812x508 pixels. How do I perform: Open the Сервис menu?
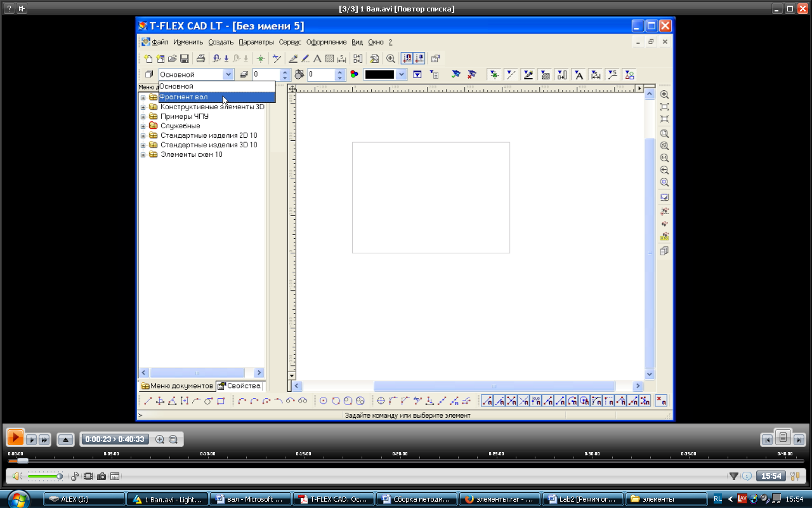point(290,42)
